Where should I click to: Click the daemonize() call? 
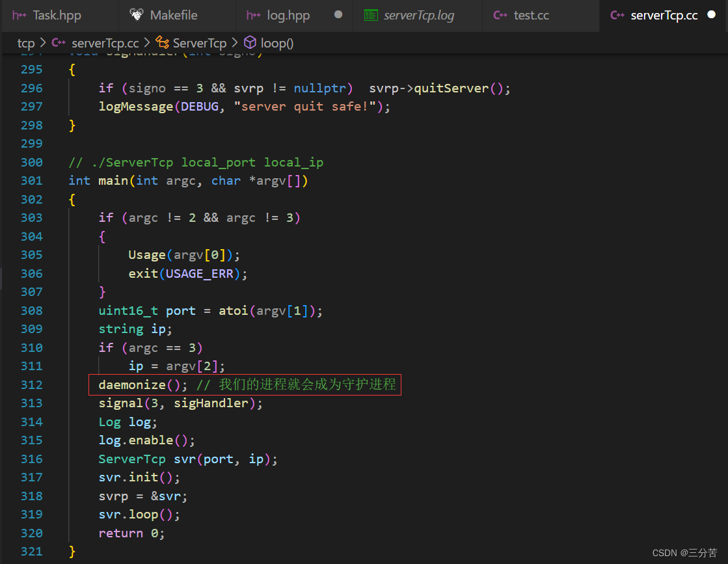point(139,385)
